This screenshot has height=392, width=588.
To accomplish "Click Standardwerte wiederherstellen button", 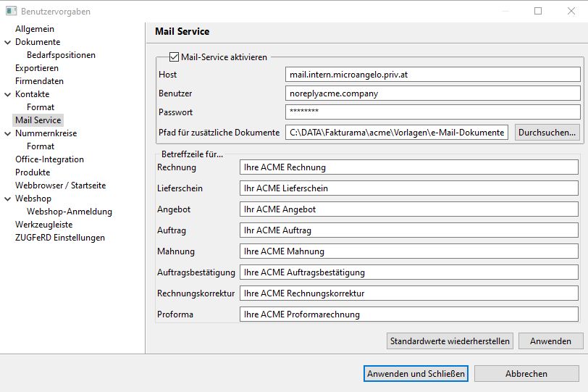I will [x=450, y=341].
